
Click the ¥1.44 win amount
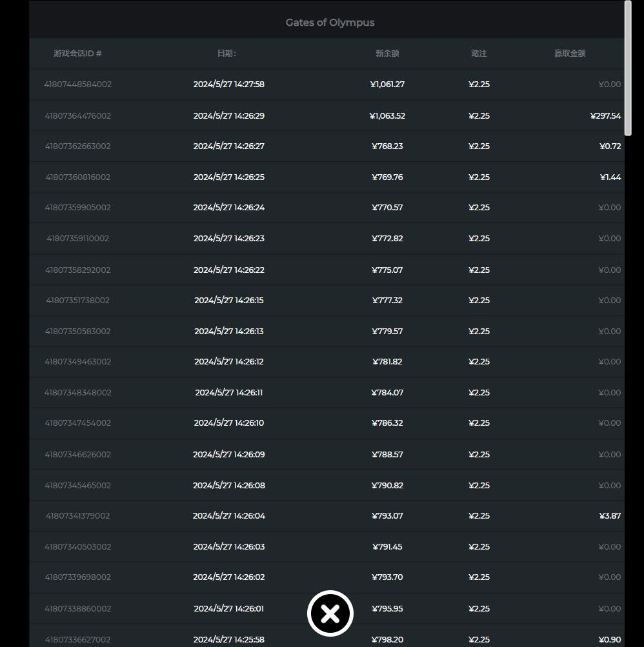tap(610, 177)
